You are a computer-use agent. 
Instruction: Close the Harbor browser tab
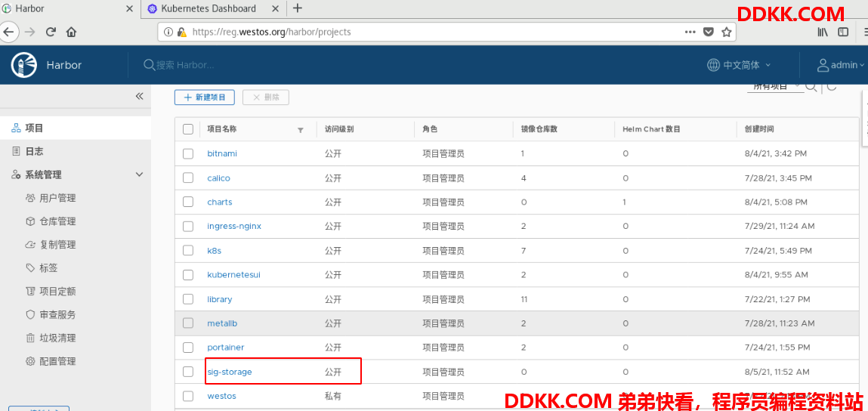[x=129, y=8]
